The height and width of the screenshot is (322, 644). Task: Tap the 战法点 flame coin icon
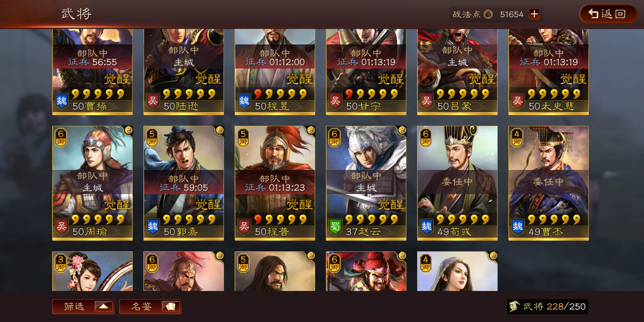coord(488,14)
